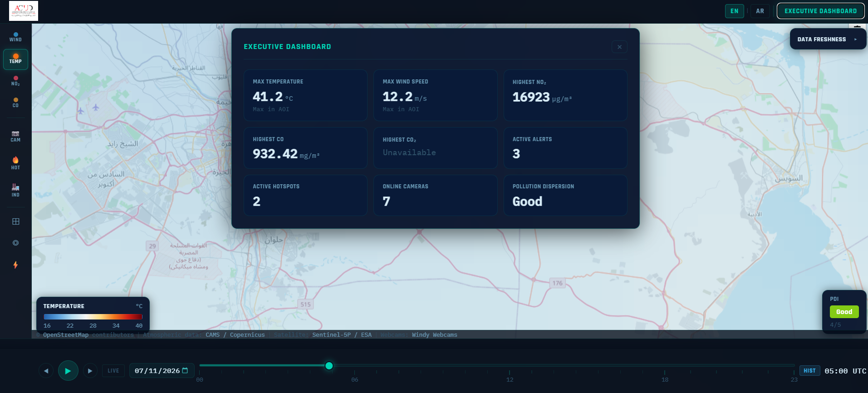The height and width of the screenshot is (393, 868).
Task: Toggle the CO layer button
Action: pyautogui.click(x=15, y=103)
